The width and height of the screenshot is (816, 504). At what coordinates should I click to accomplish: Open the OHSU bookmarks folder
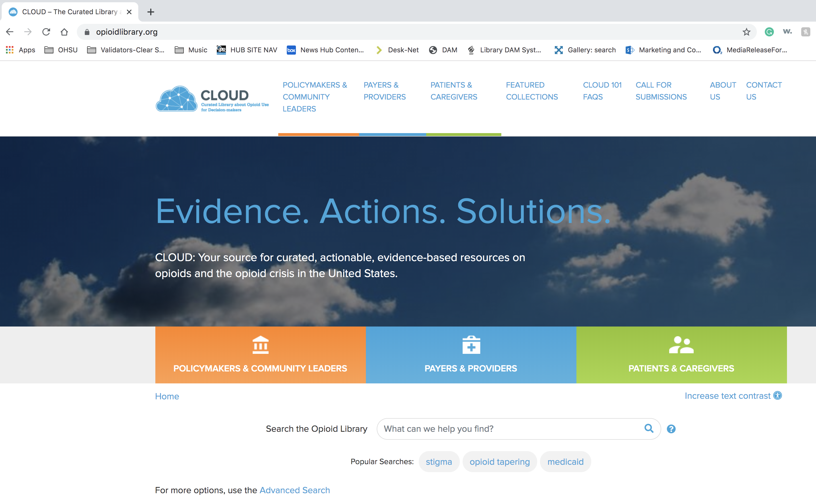tap(61, 50)
